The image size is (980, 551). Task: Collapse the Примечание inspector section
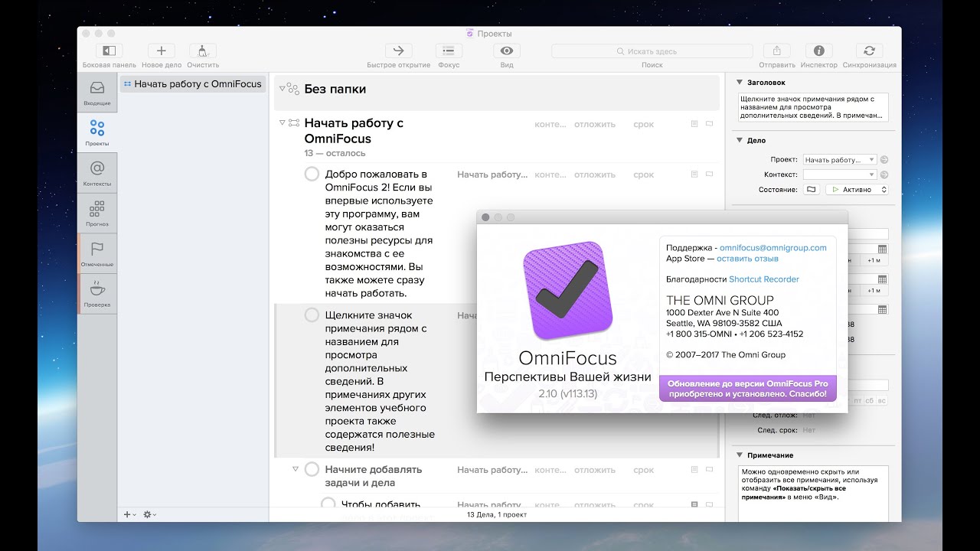click(x=740, y=455)
